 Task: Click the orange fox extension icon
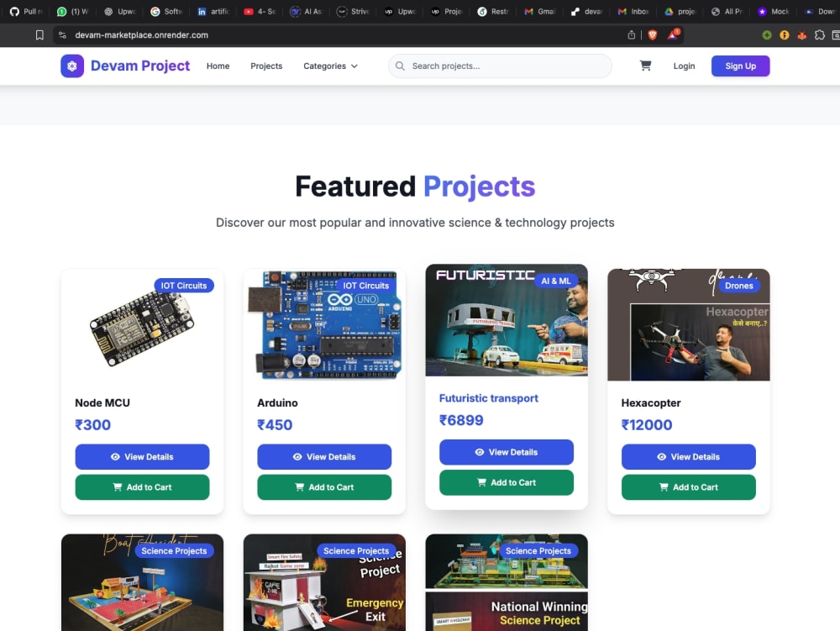click(802, 35)
